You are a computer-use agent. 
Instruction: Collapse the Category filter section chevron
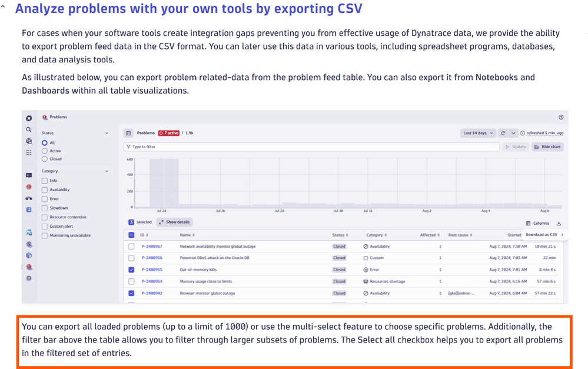[107, 171]
